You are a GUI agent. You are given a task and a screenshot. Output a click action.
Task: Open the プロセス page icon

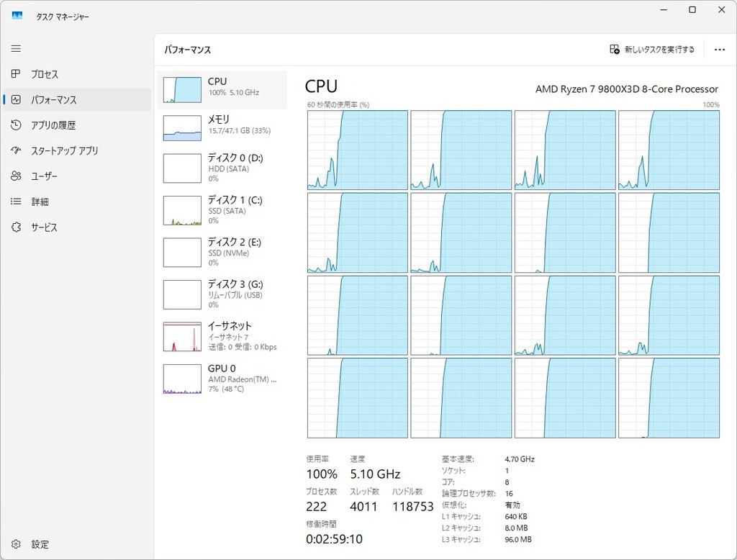16,74
